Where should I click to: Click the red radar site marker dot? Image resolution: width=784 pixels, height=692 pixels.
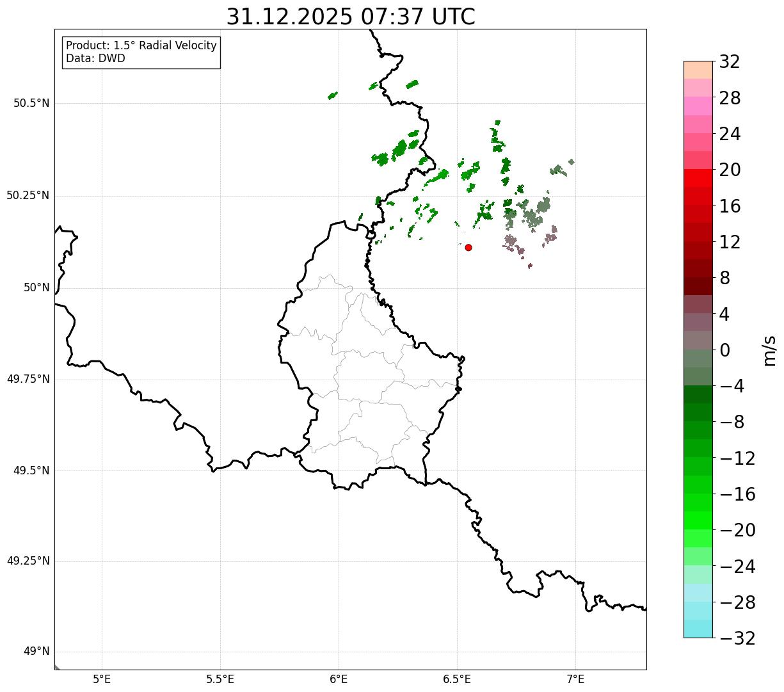[x=468, y=248]
